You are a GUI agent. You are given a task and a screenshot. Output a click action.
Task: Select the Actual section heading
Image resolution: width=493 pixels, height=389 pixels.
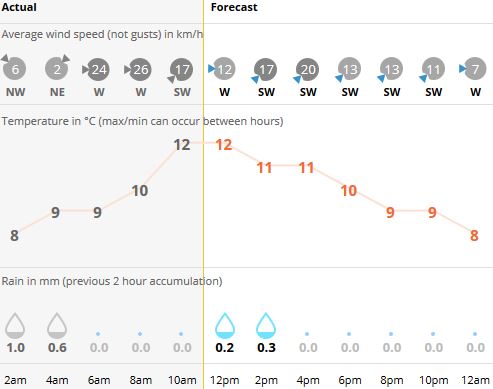[x=19, y=7]
